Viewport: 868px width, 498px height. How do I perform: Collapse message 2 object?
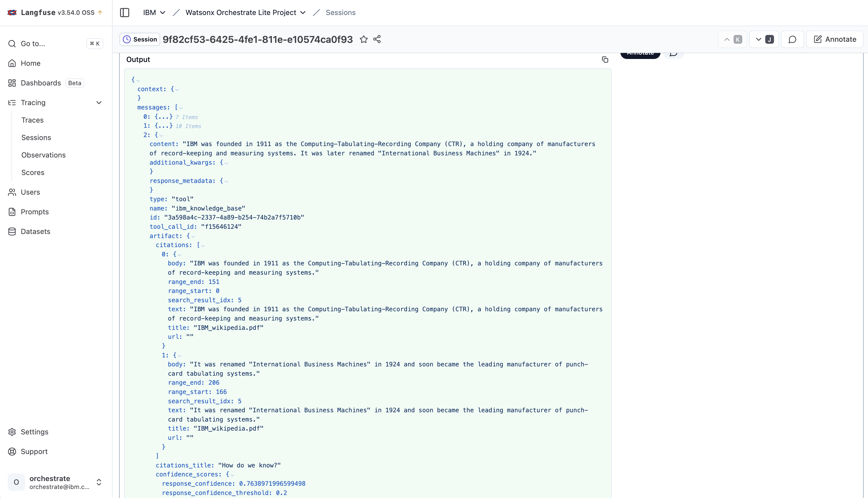click(x=161, y=135)
